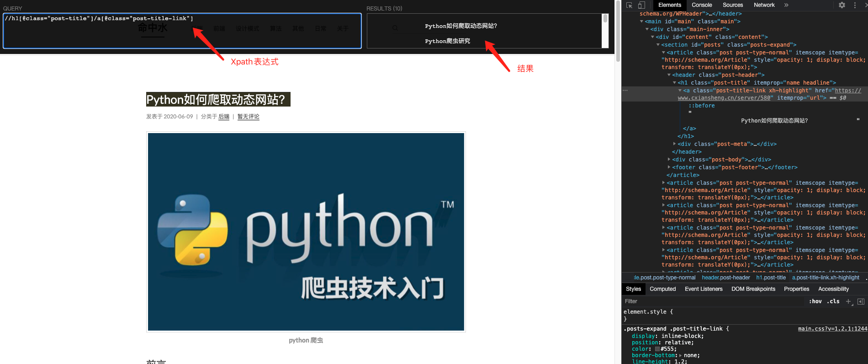Open the DevTools three-dot customize menu
Viewport: 868px width, 364px height.
coord(855,5)
